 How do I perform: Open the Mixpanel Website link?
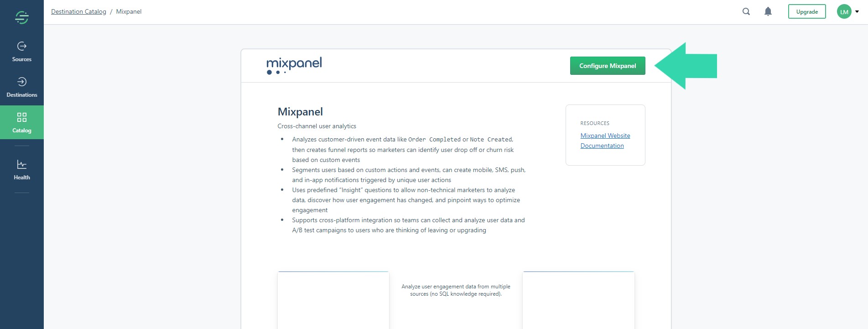(x=605, y=136)
